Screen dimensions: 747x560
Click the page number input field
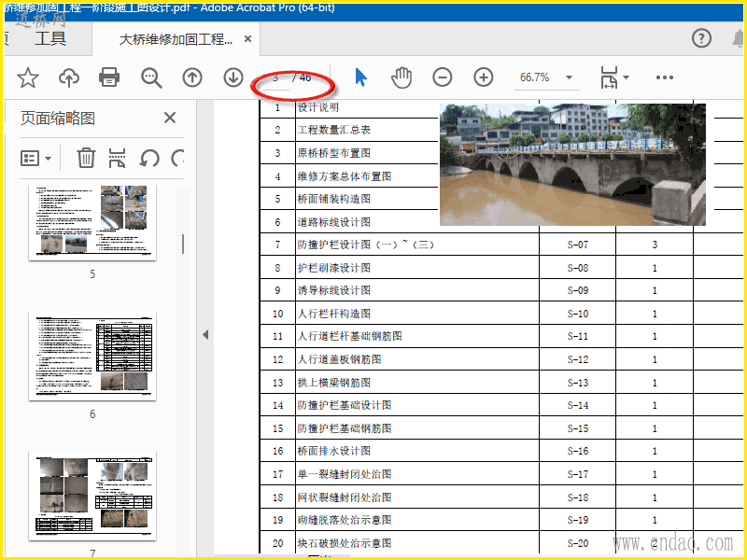pos(276,77)
